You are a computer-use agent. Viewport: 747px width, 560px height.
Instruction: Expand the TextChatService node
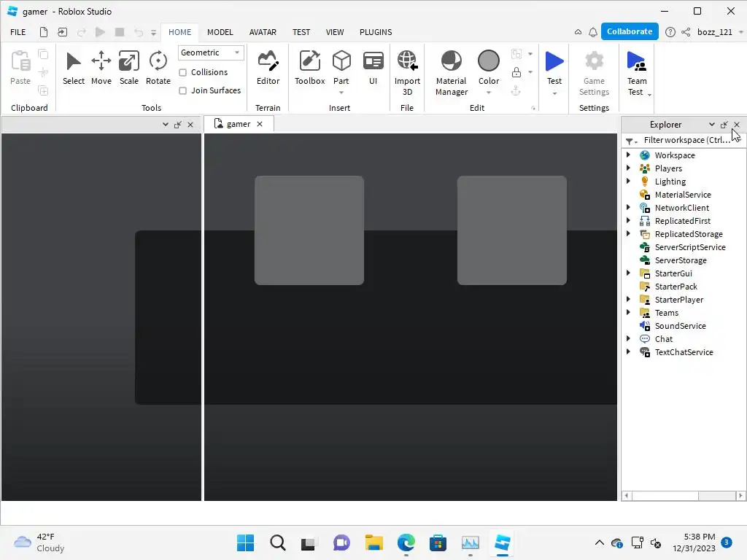coord(628,351)
